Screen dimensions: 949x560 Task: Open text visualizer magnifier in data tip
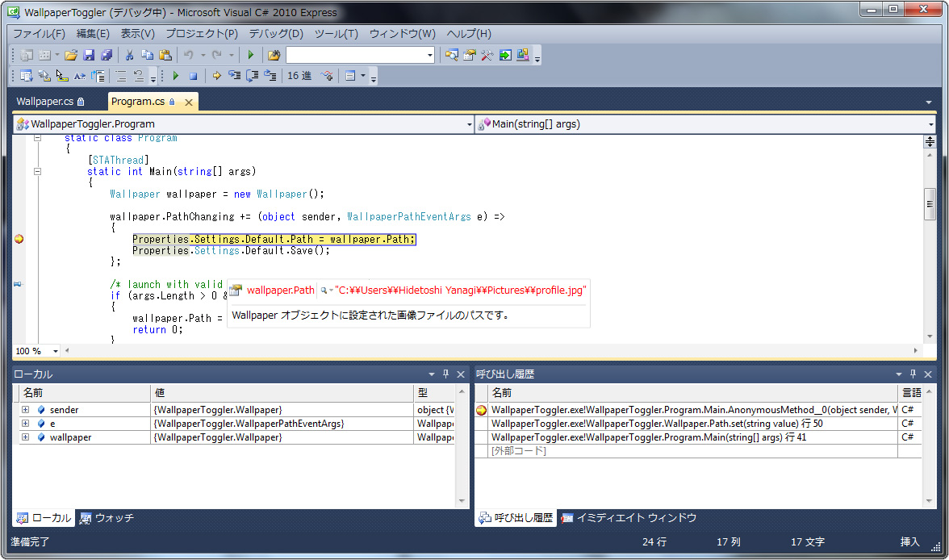pyautogui.click(x=324, y=290)
